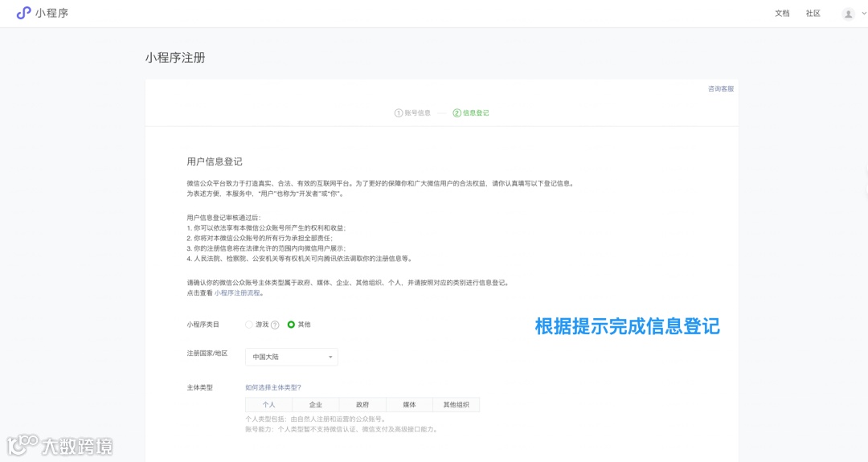Choose the 政府 entity type
Screen dimensions: 868x462
pyautogui.click(x=362, y=404)
